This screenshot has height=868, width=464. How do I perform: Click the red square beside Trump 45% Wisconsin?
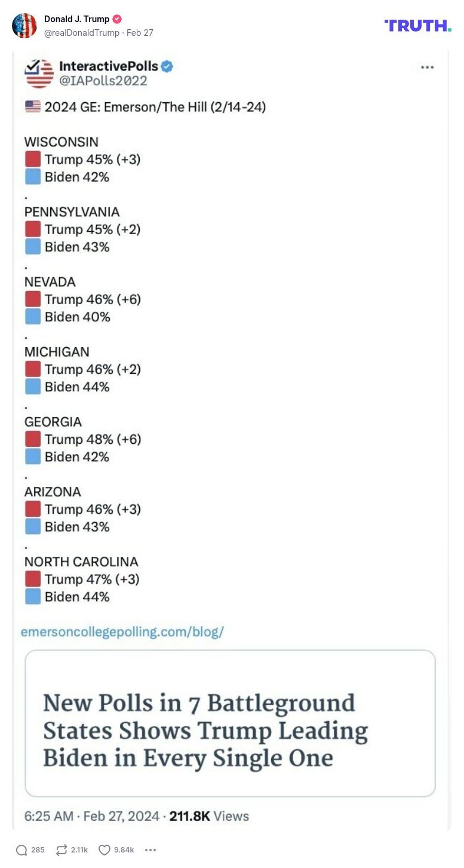click(33, 160)
